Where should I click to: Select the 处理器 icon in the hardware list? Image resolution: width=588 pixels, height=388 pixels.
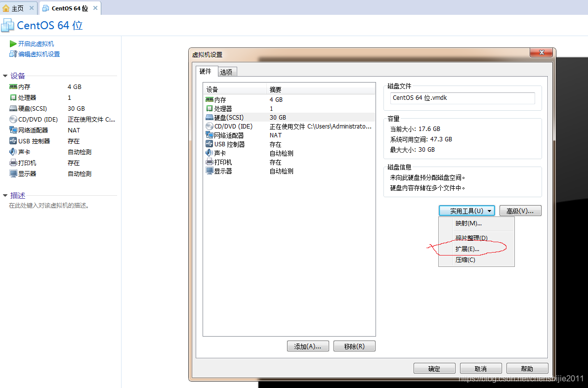tap(210, 108)
